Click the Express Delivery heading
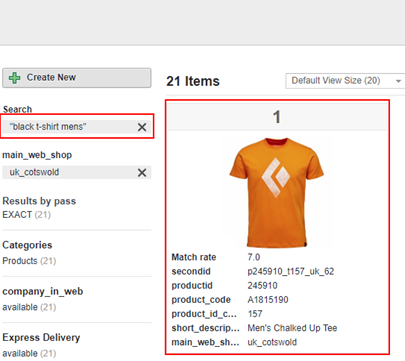 [x=41, y=337]
